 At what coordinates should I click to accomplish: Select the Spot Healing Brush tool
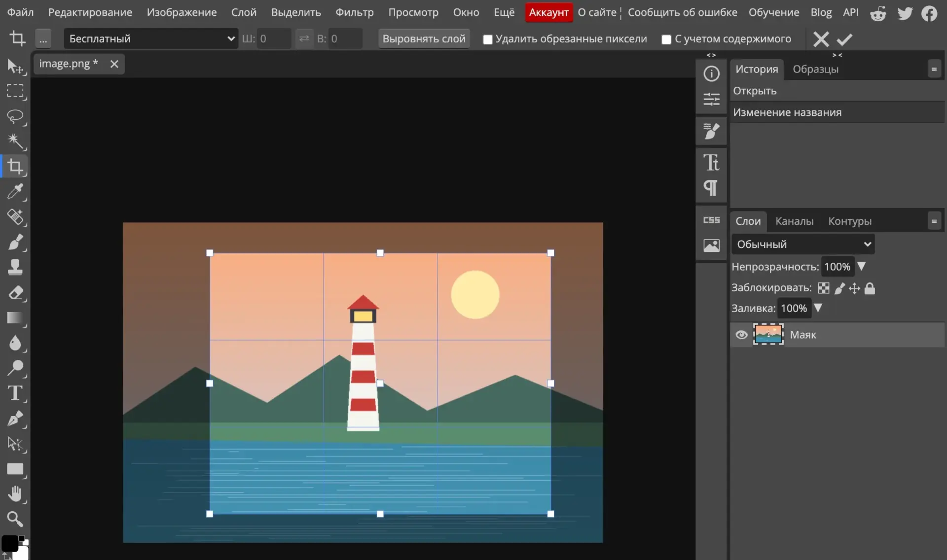(x=15, y=217)
